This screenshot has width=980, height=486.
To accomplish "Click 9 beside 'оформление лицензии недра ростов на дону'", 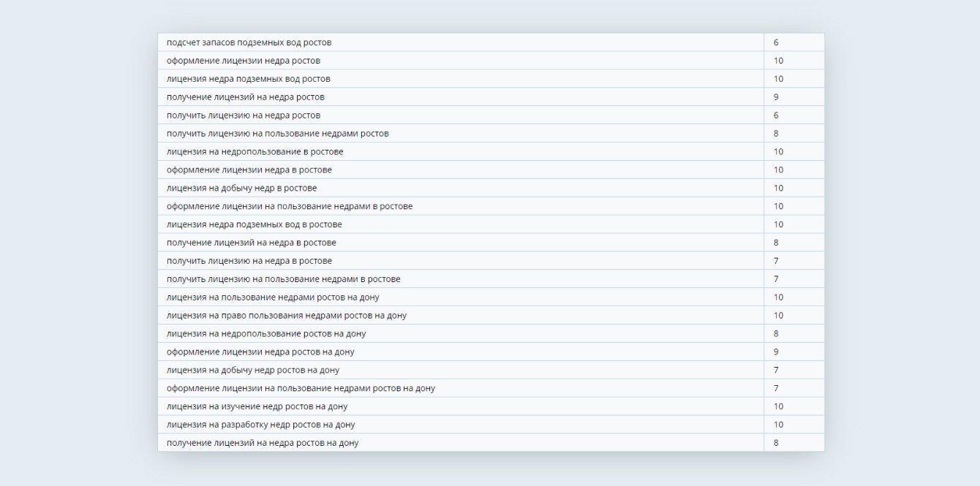I will point(776,352).
